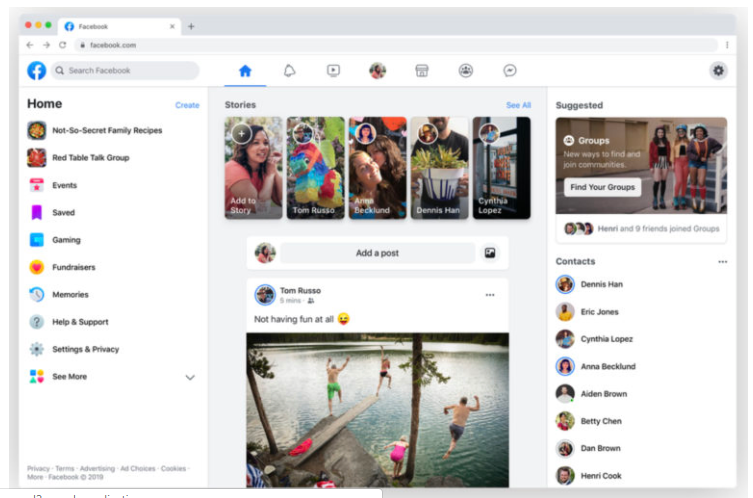Open chat with Aiden Brown

(592, 394)
